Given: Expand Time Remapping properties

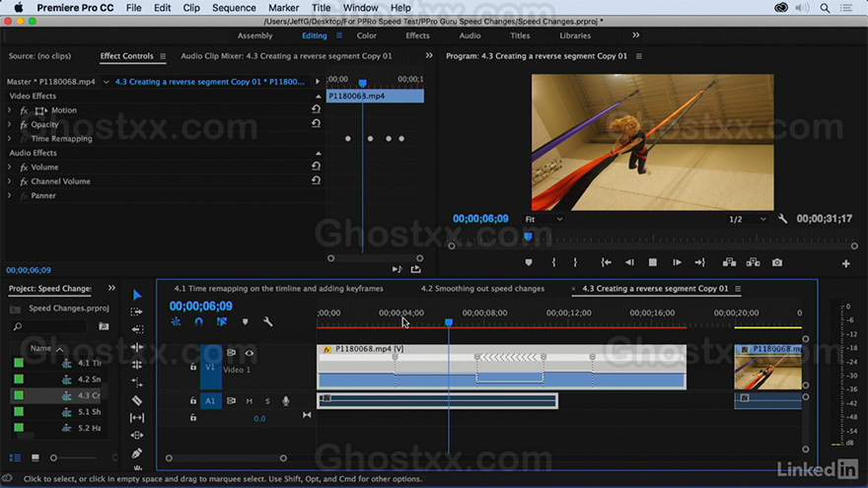Looking at the screenshot, I should coord(9,139).
